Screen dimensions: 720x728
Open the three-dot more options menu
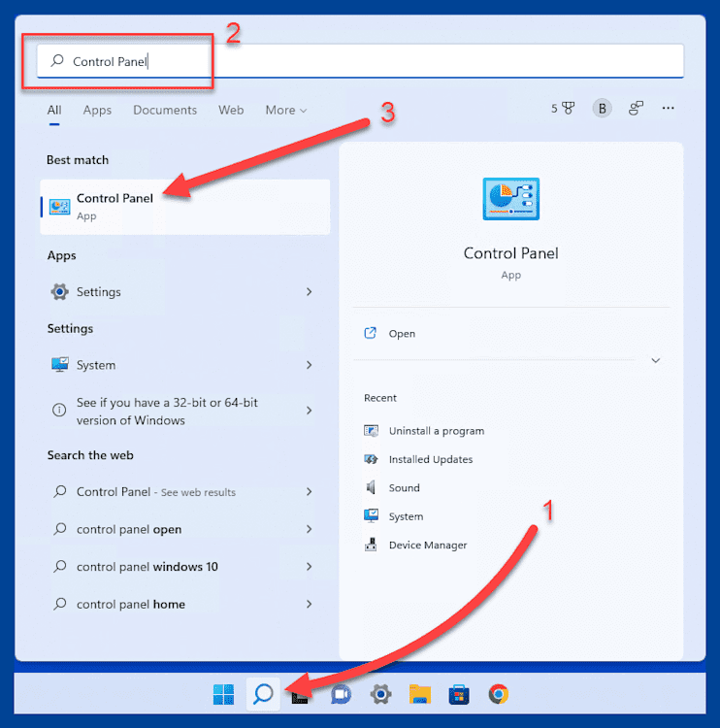pyautogui.click(x=668, y=108)
